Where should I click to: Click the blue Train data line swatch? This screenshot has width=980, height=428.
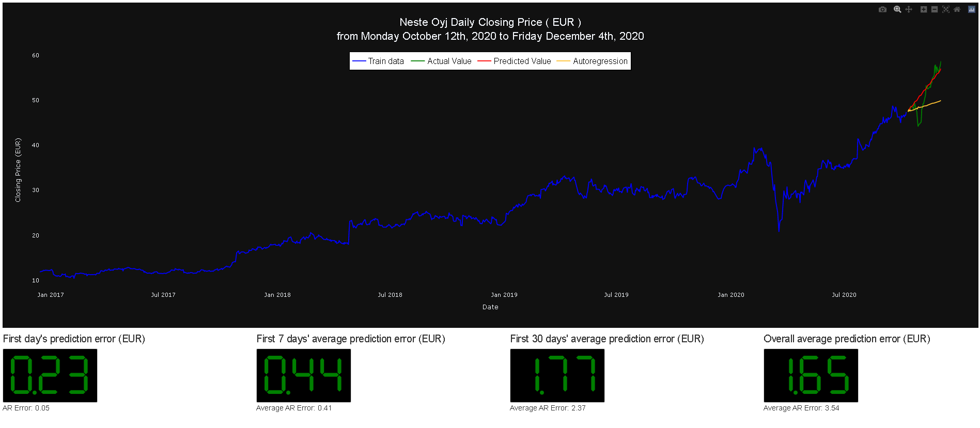coord(359,61)
